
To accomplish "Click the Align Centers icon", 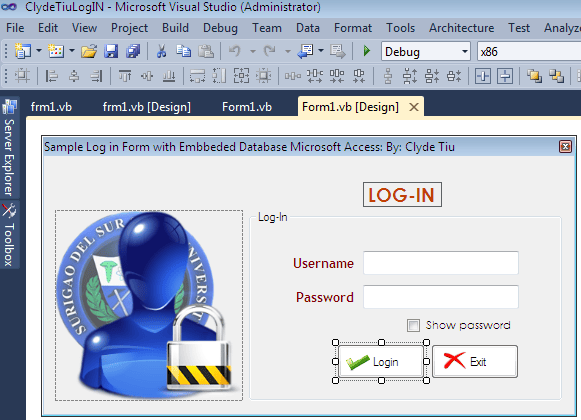I will click(74, 76).
